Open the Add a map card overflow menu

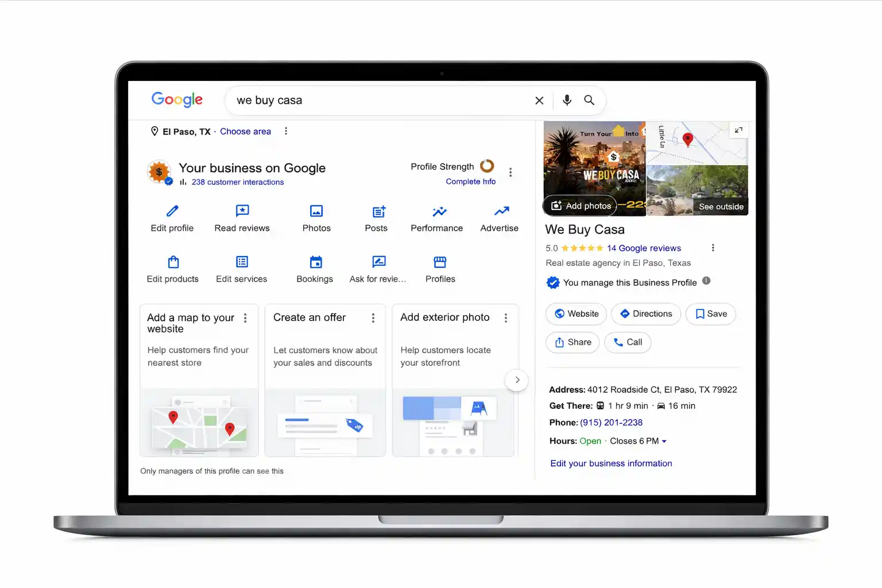coord(245,317)
